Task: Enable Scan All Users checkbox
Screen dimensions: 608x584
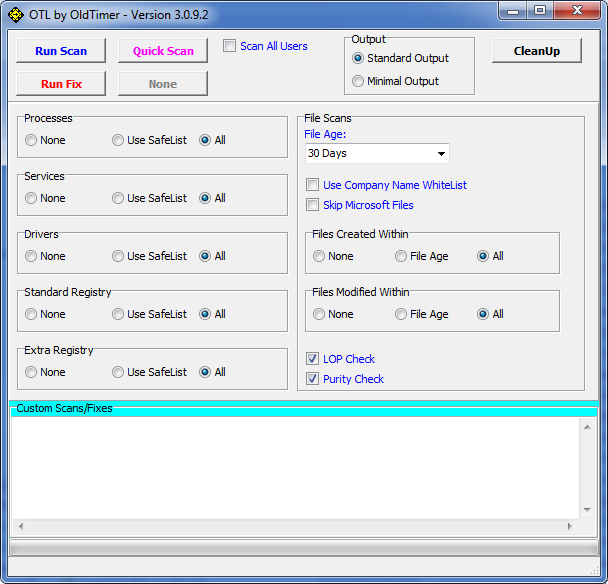Action: coord(229,46)
